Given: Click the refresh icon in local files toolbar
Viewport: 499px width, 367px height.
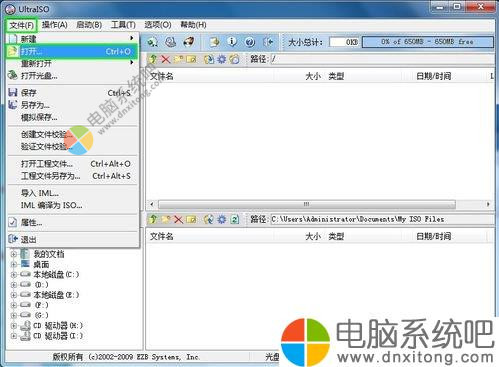Looking at the screenshot, I should click(x=235, y=219).
